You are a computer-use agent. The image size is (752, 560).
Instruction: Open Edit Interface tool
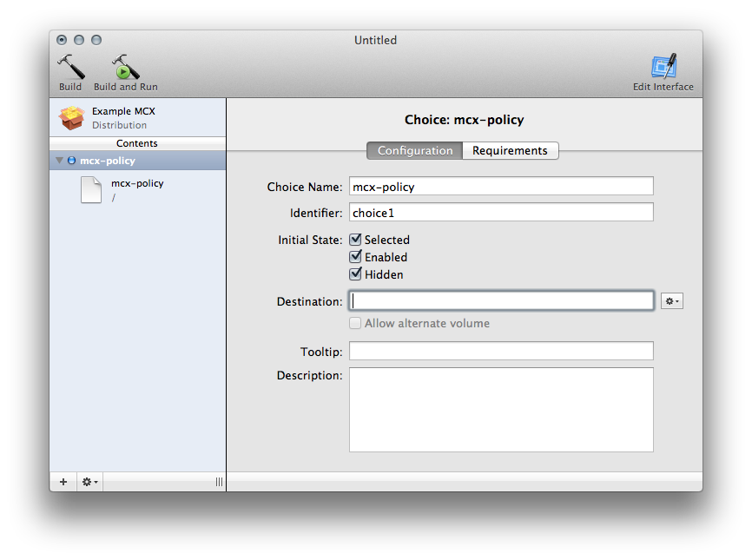(663, 67)
